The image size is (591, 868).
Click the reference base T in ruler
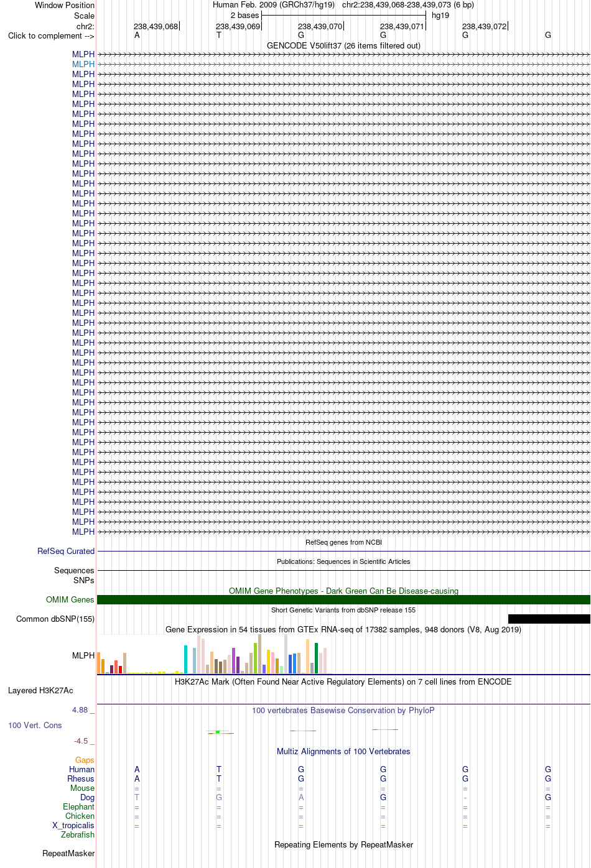click(x=219, y=35)
